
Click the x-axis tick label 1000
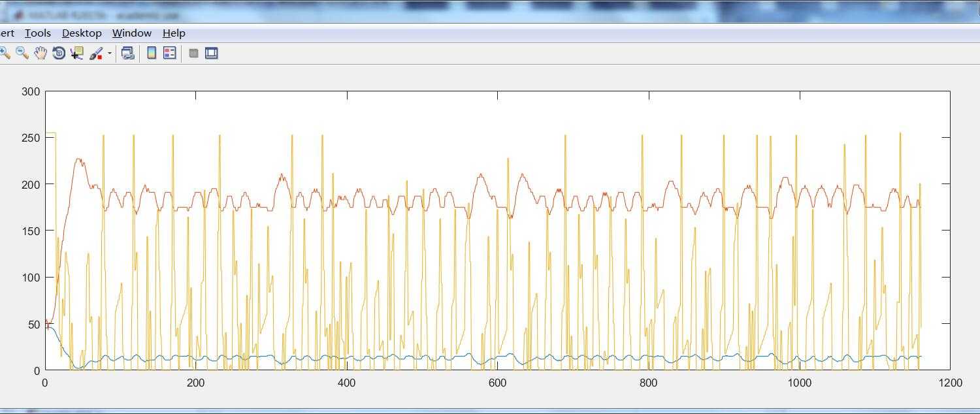799,383
